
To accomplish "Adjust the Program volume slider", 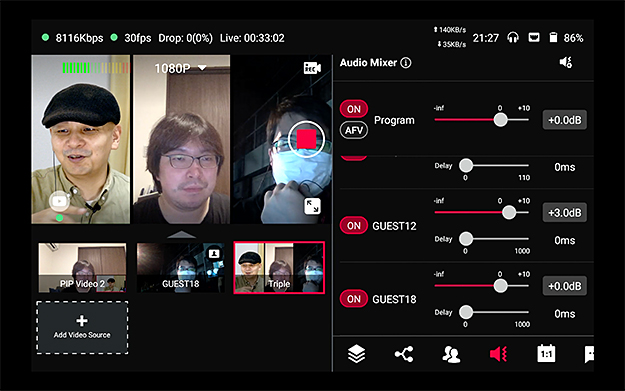I will (x=482, y=120).
